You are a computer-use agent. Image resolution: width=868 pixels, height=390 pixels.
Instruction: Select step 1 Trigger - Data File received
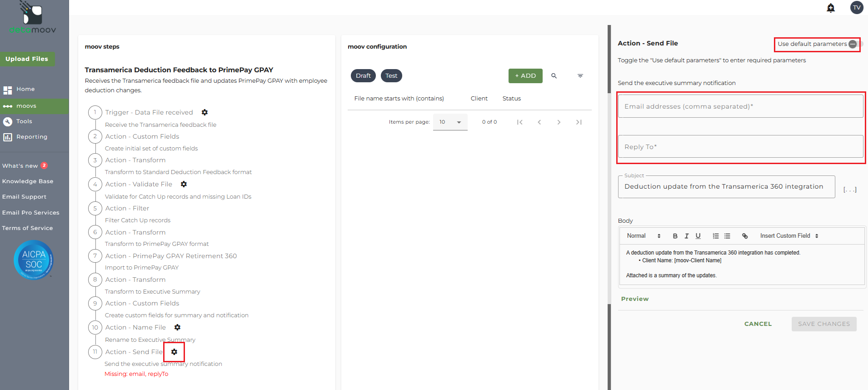coord(149,112)
